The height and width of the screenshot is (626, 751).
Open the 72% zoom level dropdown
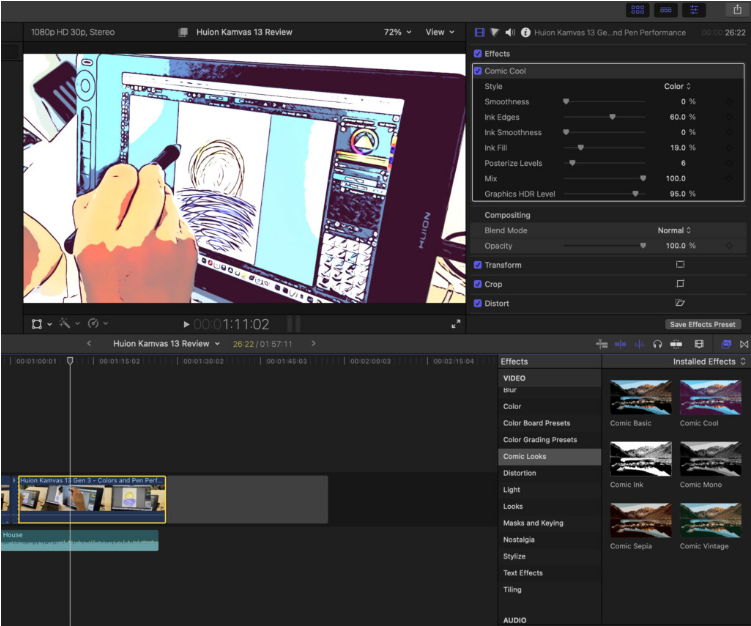(398, 32)
